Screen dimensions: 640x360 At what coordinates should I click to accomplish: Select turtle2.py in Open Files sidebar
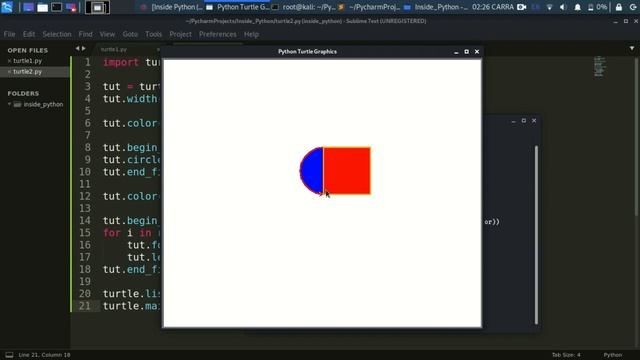(27, 71)
